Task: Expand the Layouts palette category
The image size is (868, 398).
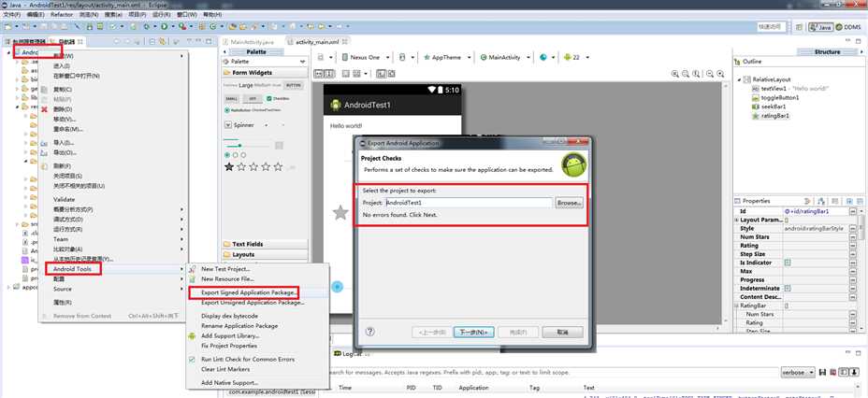Action: click(265, 254)
